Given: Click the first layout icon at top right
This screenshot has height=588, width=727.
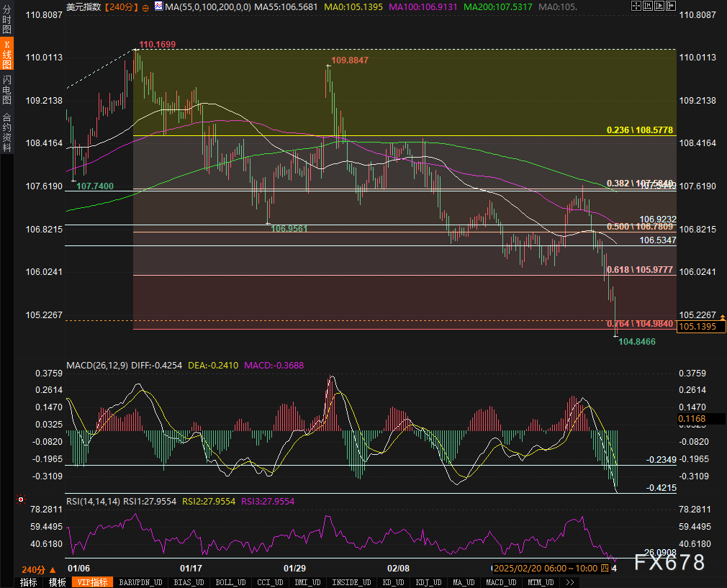Looking at the screenshot, I should pyautogui.click(x=636, y=6).
